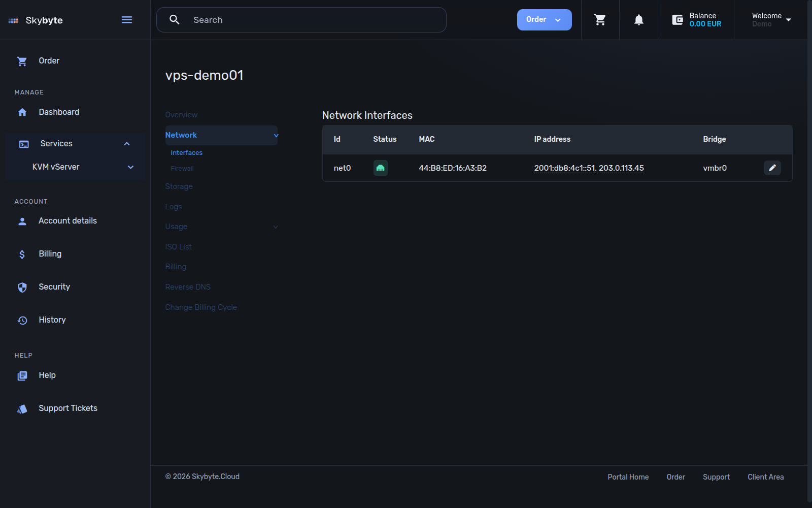The image size is (812, 508).
Task: Open ISO List section
Action: click(178, 247)
